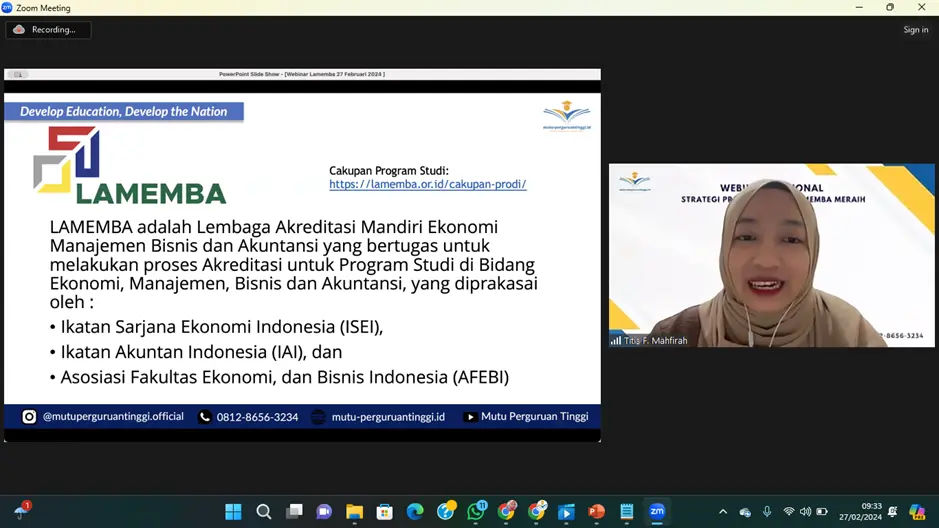Click the YouTube icon beside Mutu Perguruan Tinggi

(x=470, y=417)
